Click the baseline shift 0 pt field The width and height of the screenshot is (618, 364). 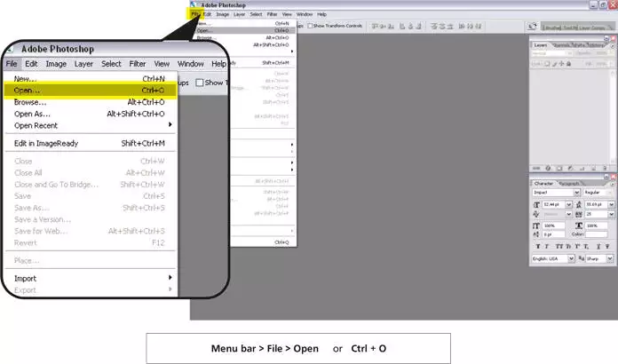pyautogui.click(x=554, y=234)
